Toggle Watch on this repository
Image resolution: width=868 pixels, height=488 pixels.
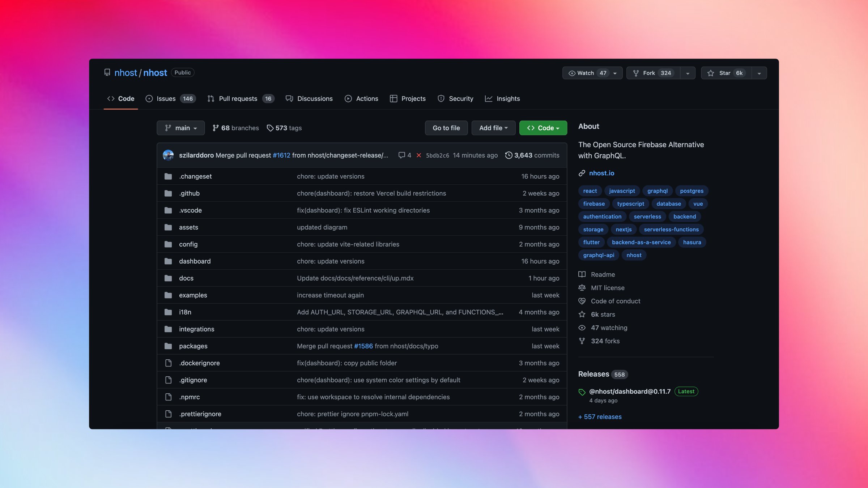tap(587, 73)
